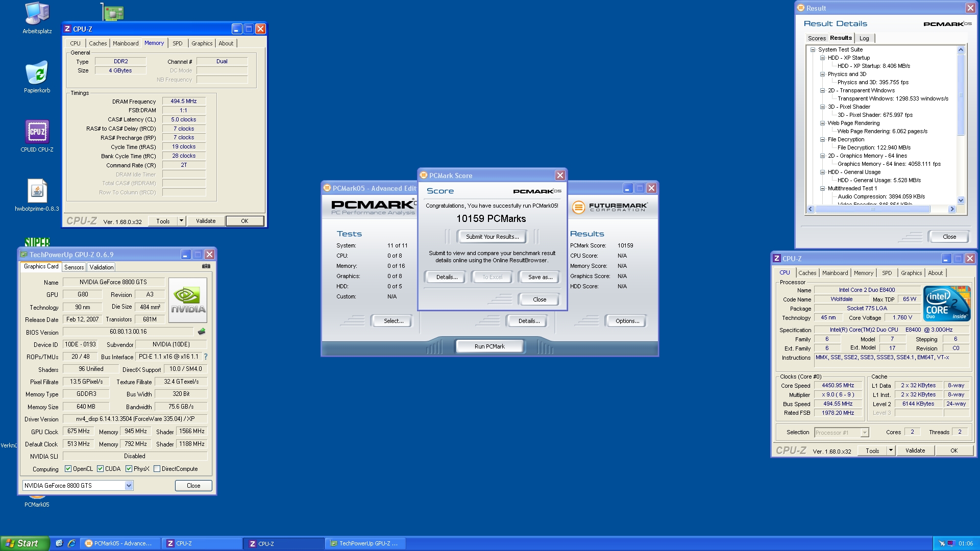The width and height of the screenshot is (980, 551).
Task: Open Internet Explorer from the quick launch
Action: coord(71,543)
